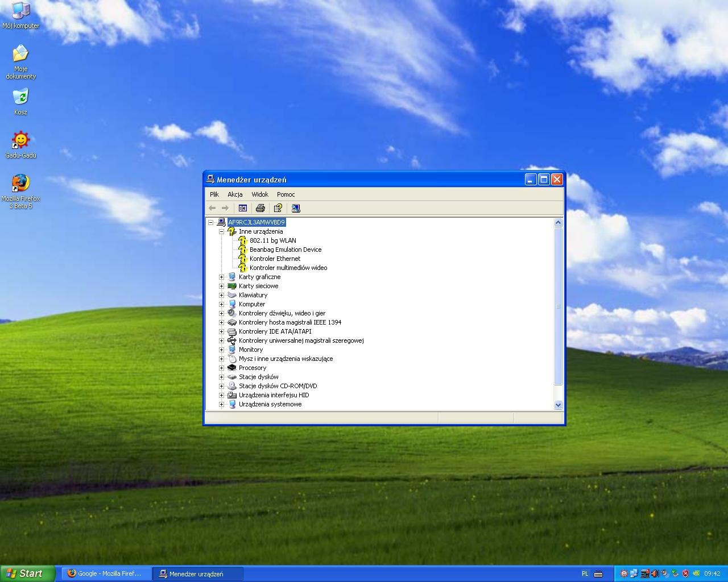Select the Moje dokumenty desktop icon
Viewport: 728px width, 582px height.
20,54
